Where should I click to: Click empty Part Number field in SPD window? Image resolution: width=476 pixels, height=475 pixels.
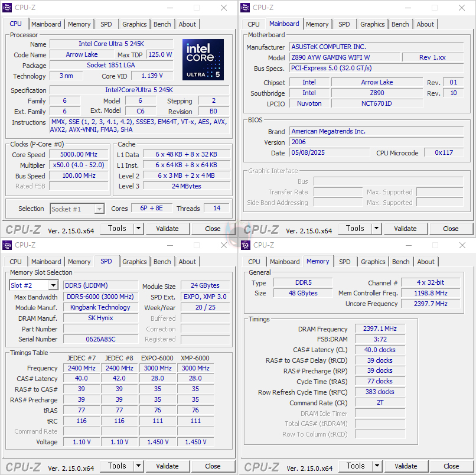coord(100,328)
